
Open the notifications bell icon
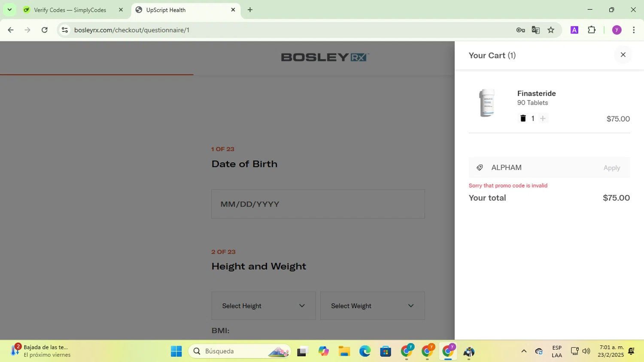[631, 351]
